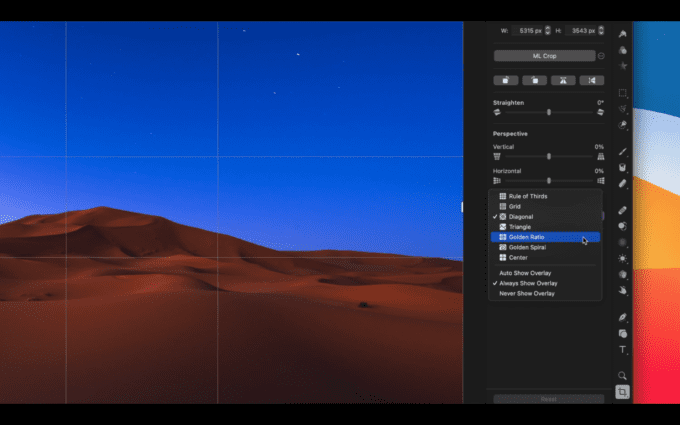Open the options circle beside ML Crop
The height and width of the screenshot is (425, 680).
coord(601,56)
